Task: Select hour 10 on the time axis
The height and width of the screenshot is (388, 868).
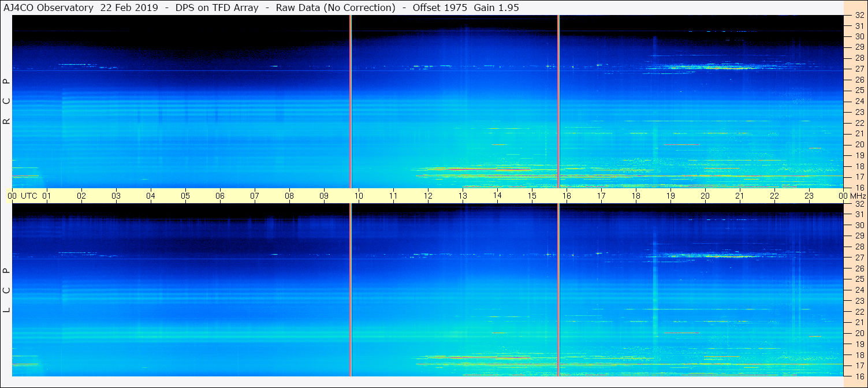Action: point(359,196)
